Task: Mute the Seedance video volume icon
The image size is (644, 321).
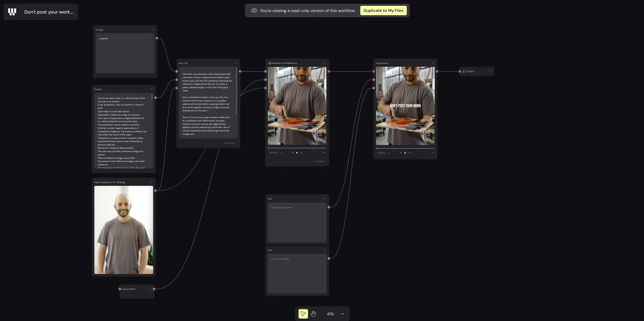Action: [324, 152]
